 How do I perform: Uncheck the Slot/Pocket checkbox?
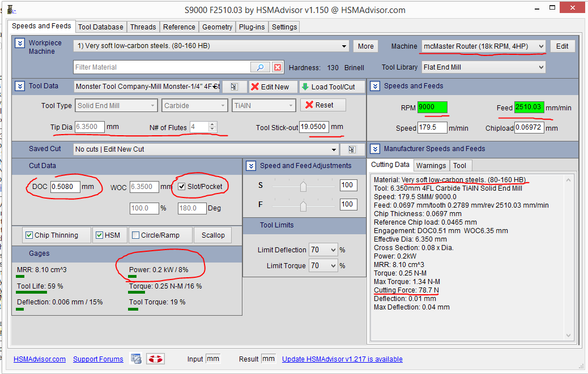(x=181, y=186)
